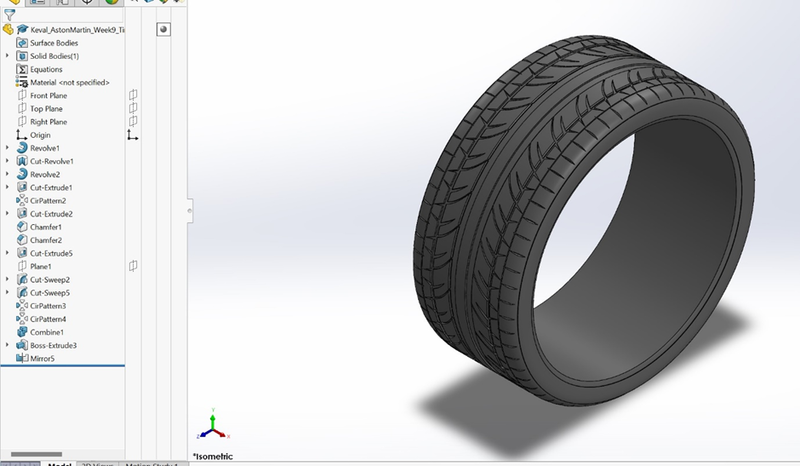Switch to the 3D Views tab
Viewport: 800px width, 466px height.
[97, 464]
